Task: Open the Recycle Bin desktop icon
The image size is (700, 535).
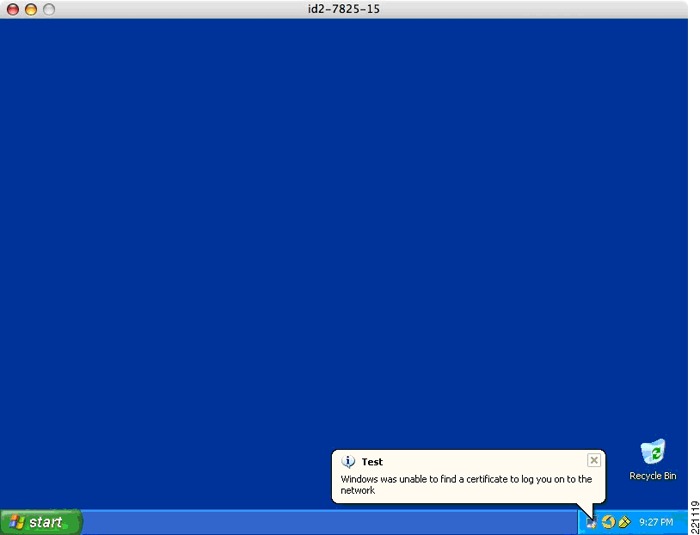Action: (x=653, y=460)
